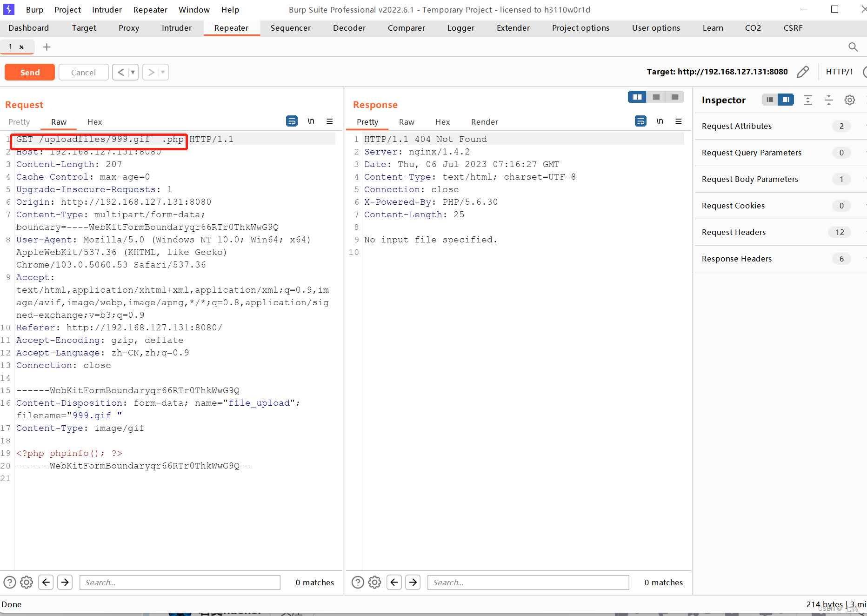Switch to the Proxy tab
The width and height of the screenshot is (867, 616).
[129, 28]
